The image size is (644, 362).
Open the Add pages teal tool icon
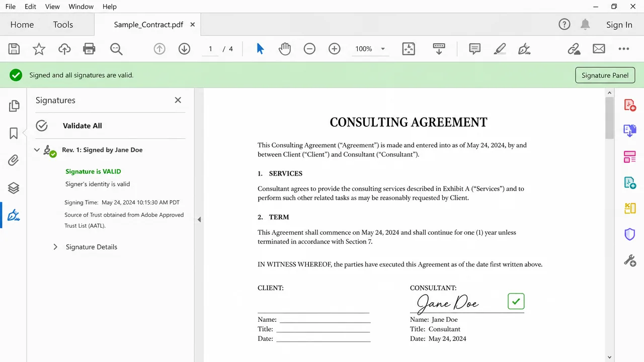pos(630,183)
